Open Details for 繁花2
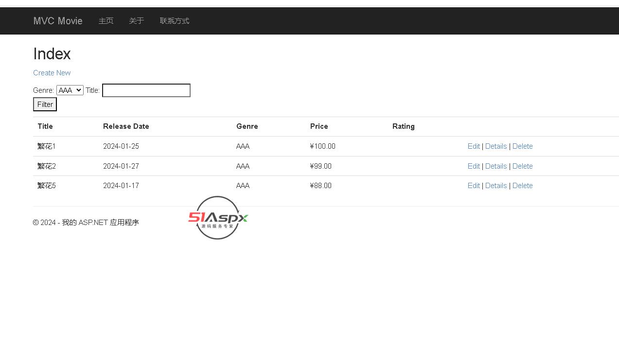Image resolution: width=619 pixels, height=364 pixels. (495, 166)
